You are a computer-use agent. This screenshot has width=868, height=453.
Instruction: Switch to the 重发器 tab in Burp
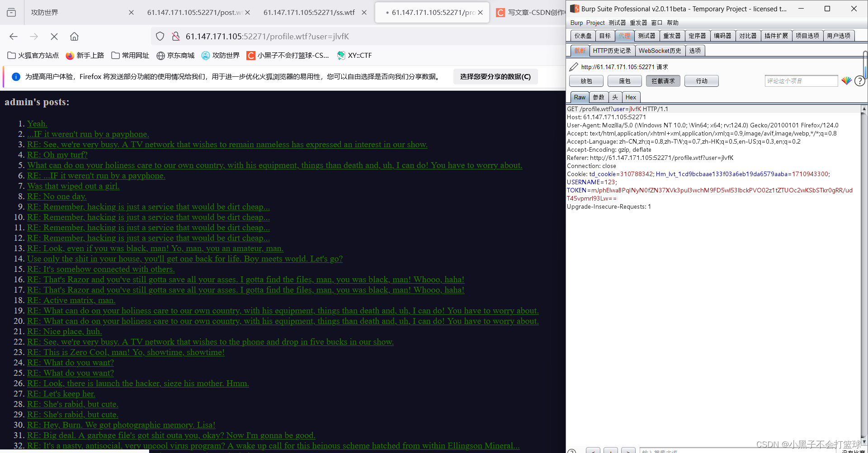click(672, 36)
